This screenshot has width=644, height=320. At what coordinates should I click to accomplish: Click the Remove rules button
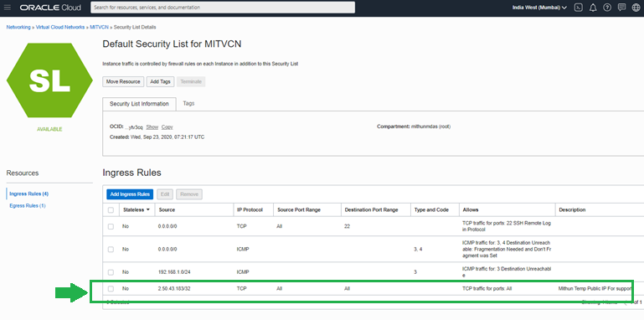tap(189, 194)
